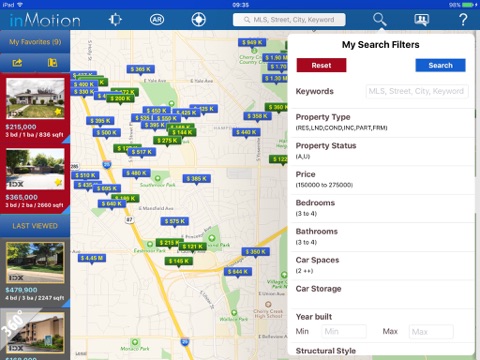Select the Last Viewed section header
Screen dimensions: 480x360
35,226
